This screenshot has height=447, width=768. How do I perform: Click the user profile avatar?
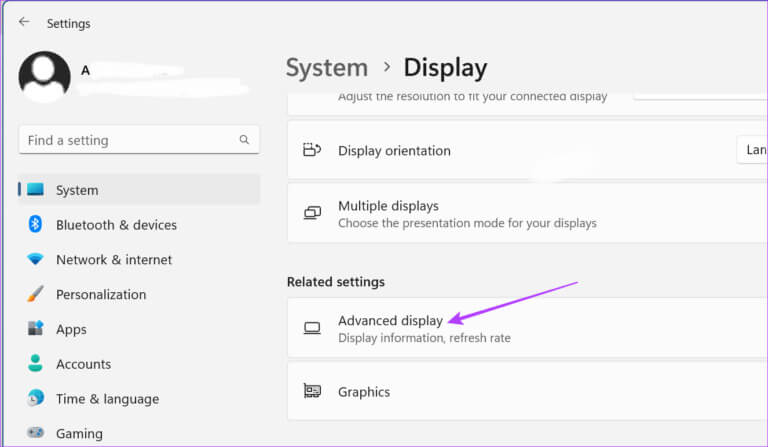(44, 77)
